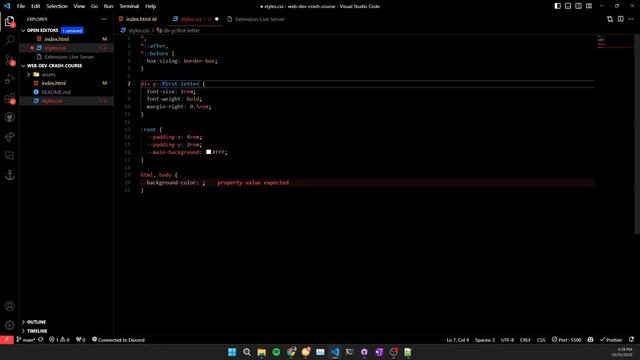640x360 pixels.
Task: Click the git branch main in status bar
Action: 26,340
